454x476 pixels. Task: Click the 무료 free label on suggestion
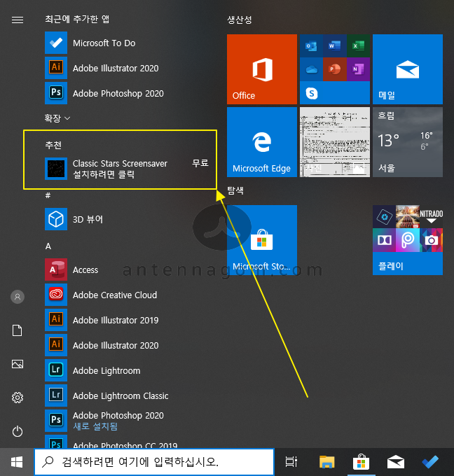coord(200,163)
